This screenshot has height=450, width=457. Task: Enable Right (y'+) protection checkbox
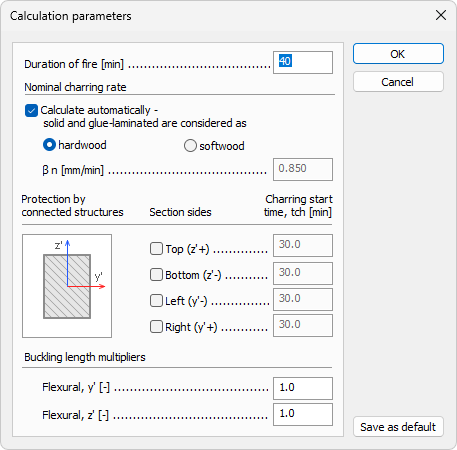click(156, 327)
